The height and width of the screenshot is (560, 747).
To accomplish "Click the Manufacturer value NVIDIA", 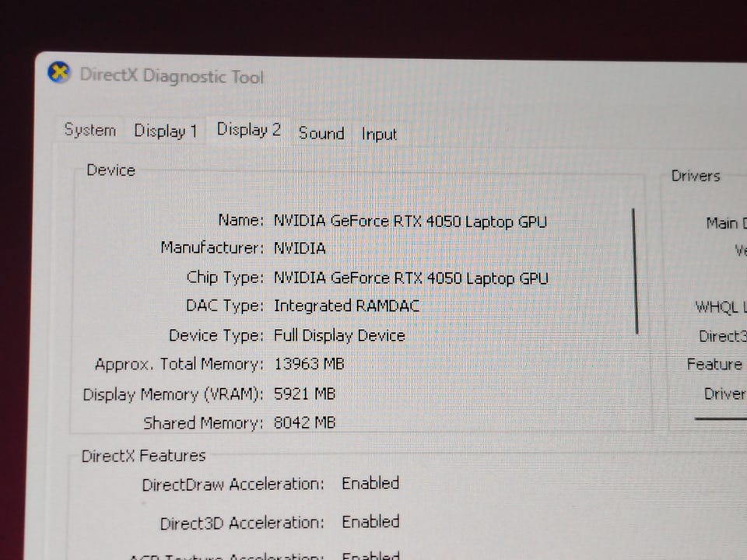I will 300,248.
